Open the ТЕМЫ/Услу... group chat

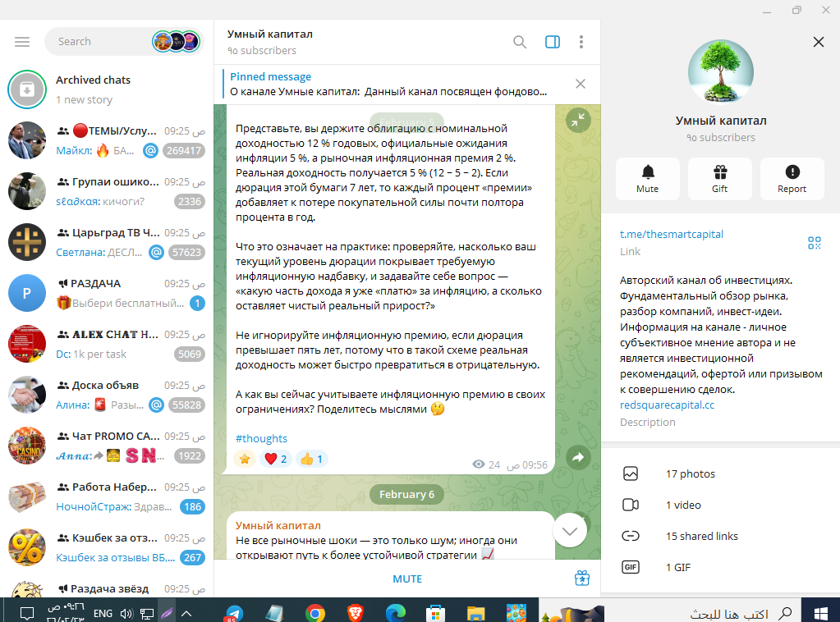(107, 140)
